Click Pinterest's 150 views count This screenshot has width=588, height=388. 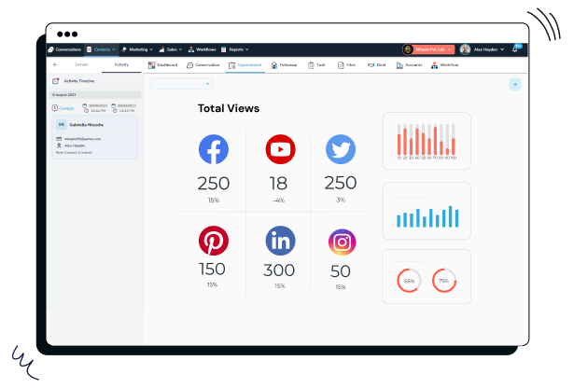pyautogui.click(x=212, y=270)
